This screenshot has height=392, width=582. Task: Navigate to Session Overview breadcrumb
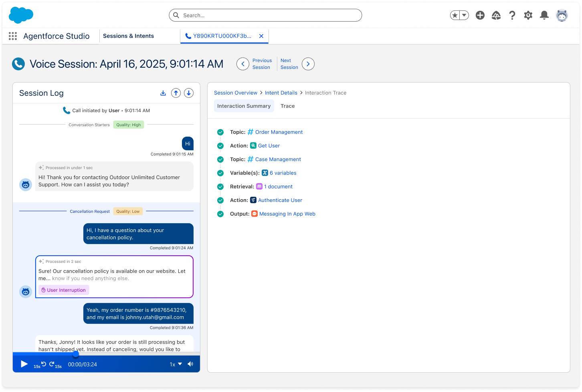(236, 93)
